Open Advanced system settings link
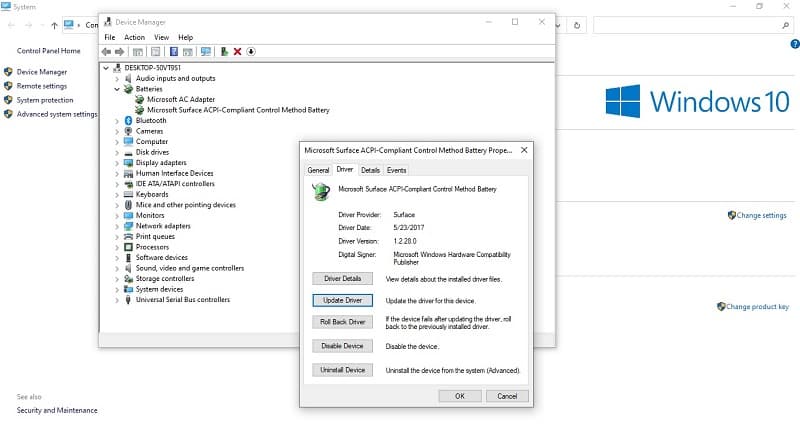 tap(57, 114)
